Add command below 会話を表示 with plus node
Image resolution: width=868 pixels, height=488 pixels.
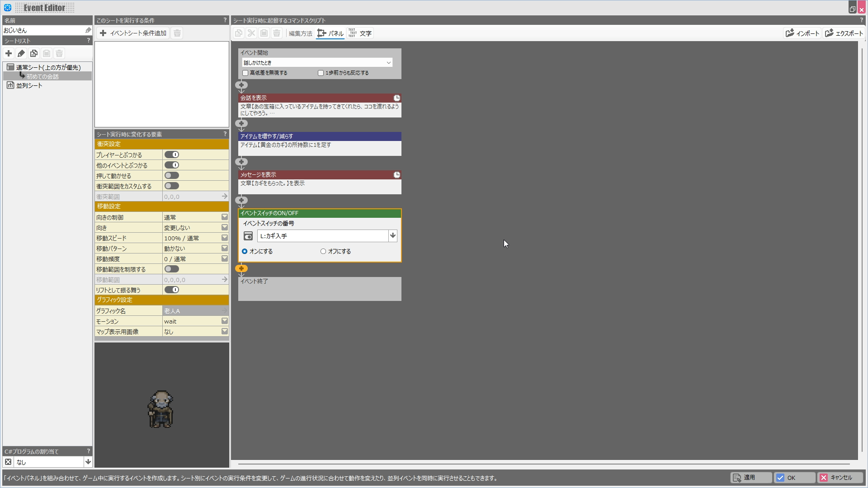point(241,123)
